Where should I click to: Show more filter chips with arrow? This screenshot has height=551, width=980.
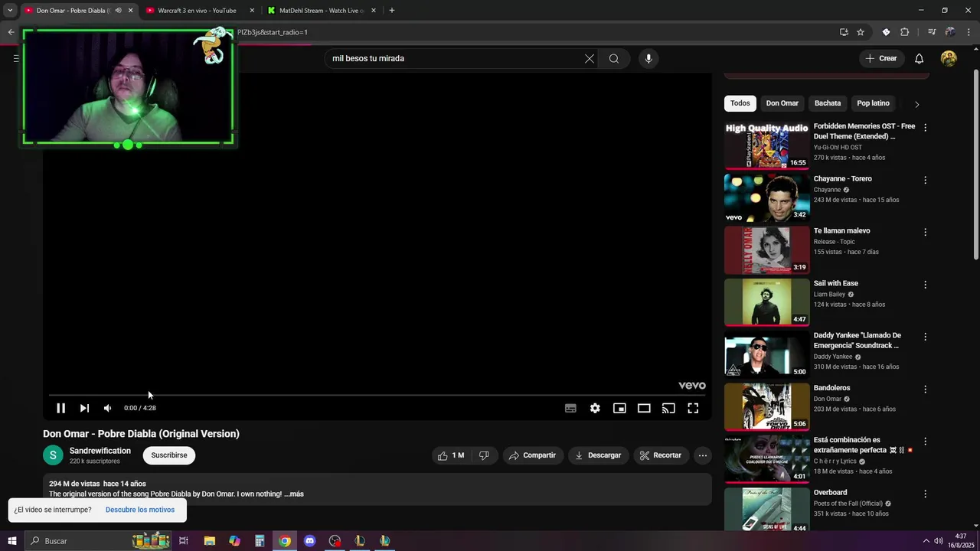click(x=916, y=104)
